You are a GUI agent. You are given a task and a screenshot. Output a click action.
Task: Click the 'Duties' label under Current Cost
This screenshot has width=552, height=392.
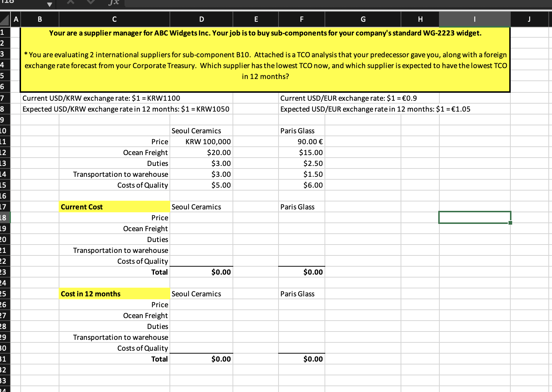click(158, 239)
